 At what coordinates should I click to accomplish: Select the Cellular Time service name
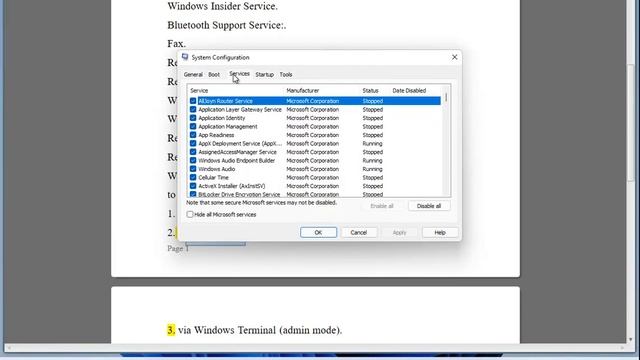pyautogui.click(x=213, y=178)
